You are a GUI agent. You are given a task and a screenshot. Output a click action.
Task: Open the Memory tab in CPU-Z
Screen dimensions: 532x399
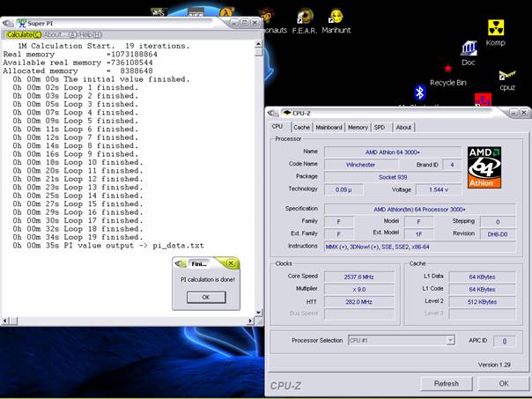click(358, 128)
